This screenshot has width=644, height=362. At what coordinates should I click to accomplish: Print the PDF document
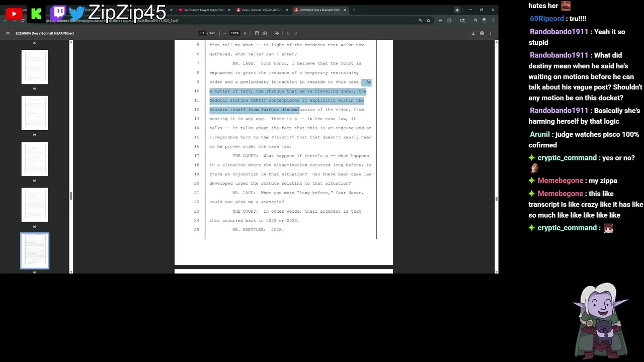tap(482, 33)
